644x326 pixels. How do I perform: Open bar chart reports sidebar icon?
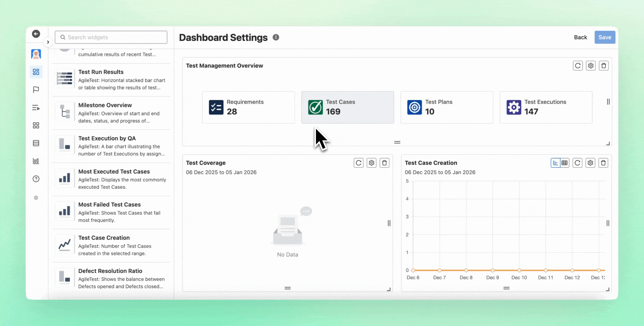pos(36,161)
